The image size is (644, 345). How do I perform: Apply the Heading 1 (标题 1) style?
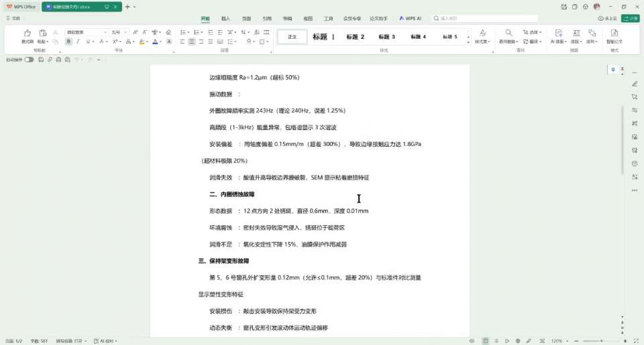[323, 37]
